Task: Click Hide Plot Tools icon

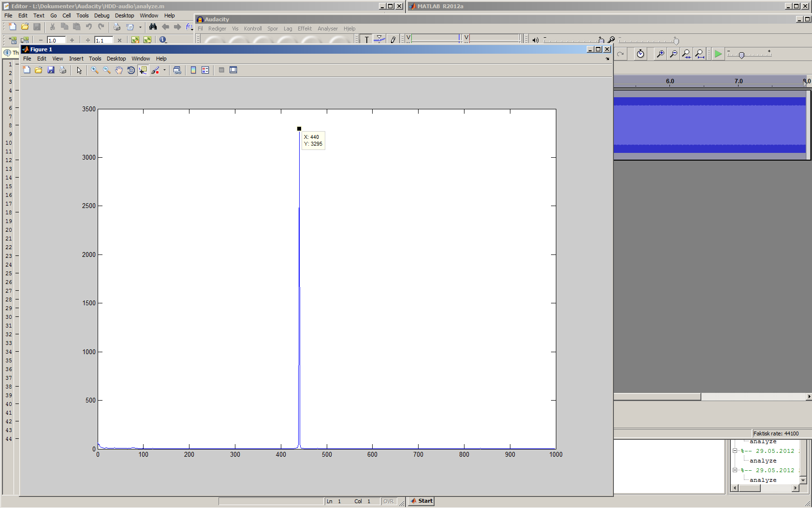Action: 221,70
